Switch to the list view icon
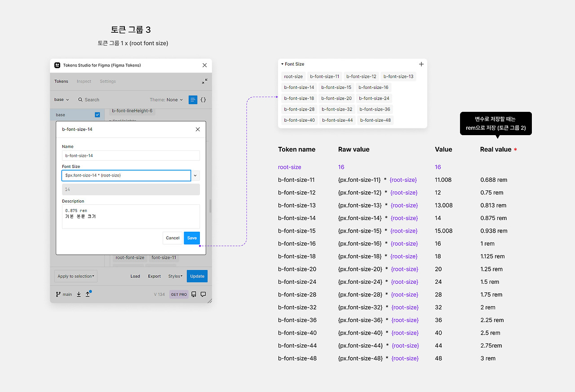The width and height of the screenshot is (575, 392). pos(193,100)
